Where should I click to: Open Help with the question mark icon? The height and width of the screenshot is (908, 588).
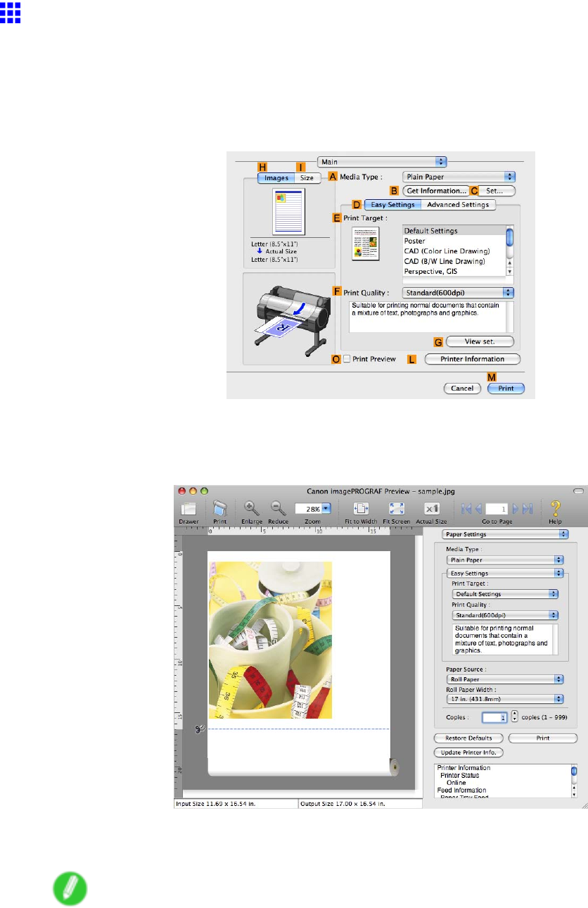click(555, 509)
